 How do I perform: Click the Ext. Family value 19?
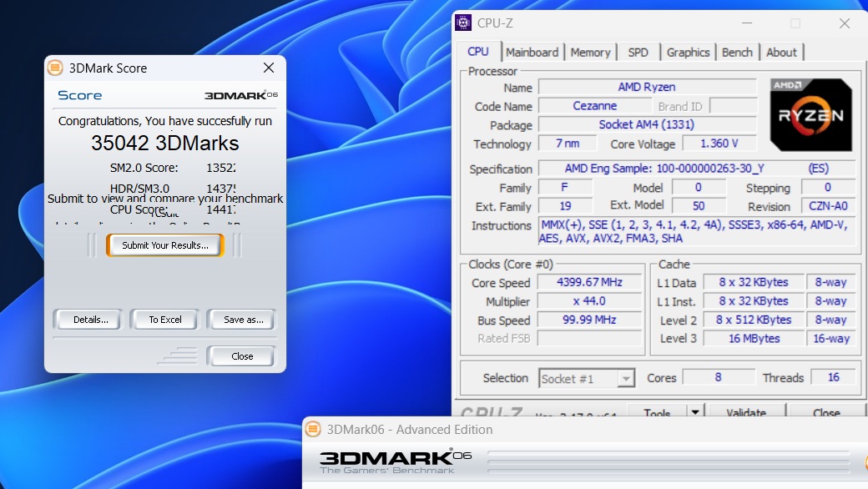[x=565, y=206]
